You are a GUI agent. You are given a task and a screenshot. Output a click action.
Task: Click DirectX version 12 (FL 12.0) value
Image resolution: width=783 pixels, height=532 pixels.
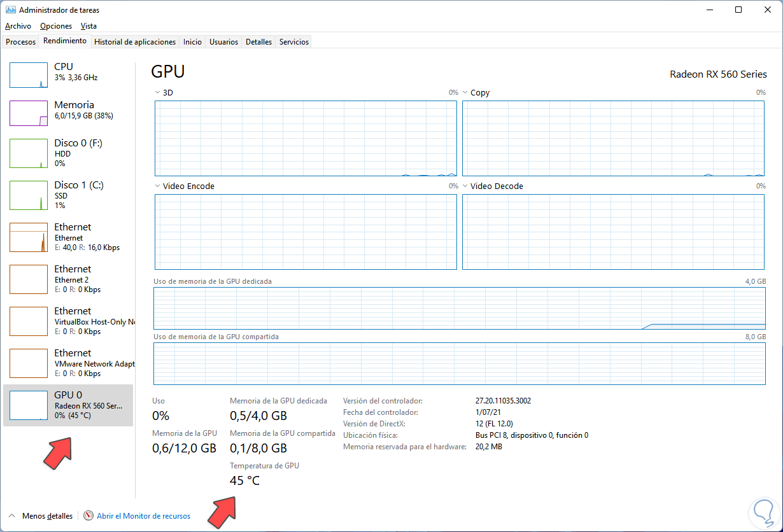tap(494, 424)
